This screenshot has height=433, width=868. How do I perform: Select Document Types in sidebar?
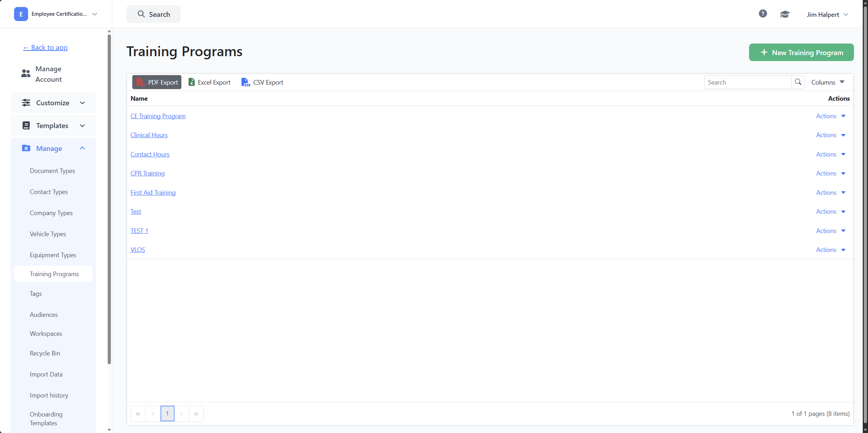pos(52,171)
